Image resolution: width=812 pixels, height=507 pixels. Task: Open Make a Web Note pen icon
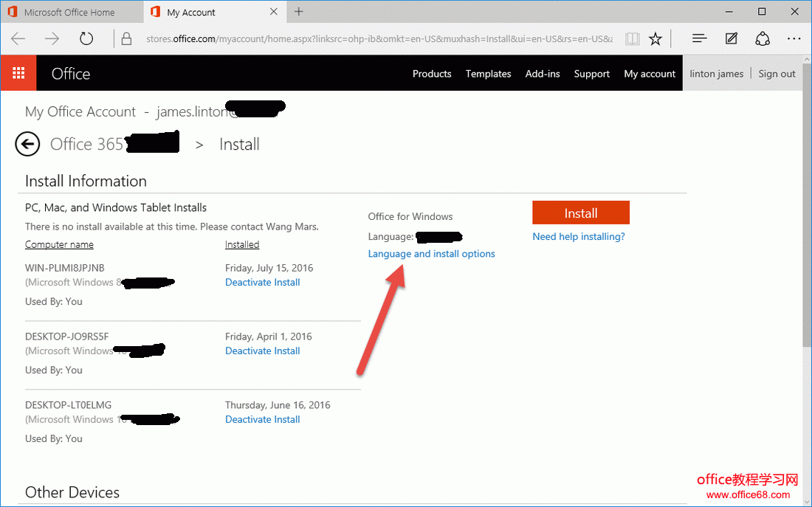(x=732, y=38)
